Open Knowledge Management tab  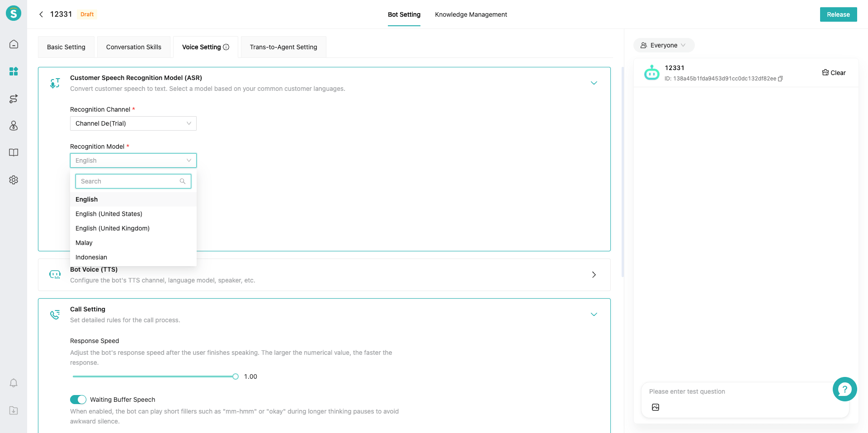tap(471, 14)
